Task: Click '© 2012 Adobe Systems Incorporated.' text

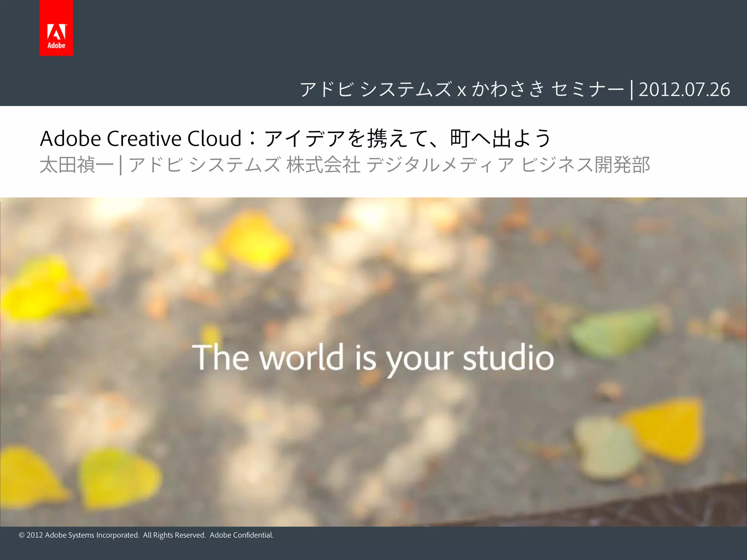Action: (79, 535)
